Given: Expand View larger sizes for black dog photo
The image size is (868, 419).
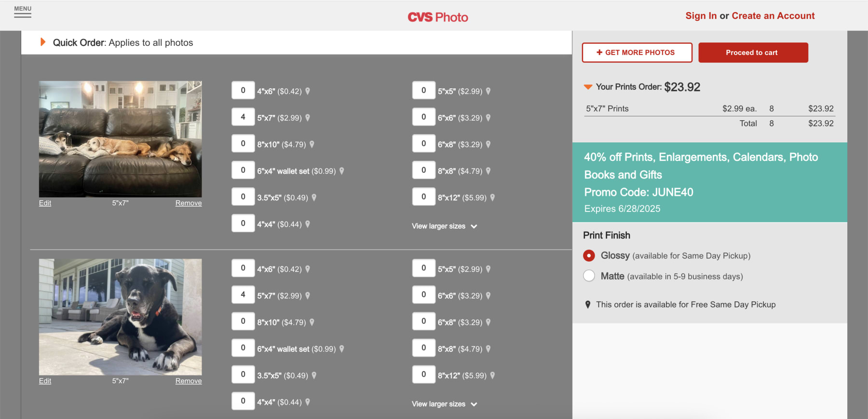Looking at the screenshot, I should 444,404.
